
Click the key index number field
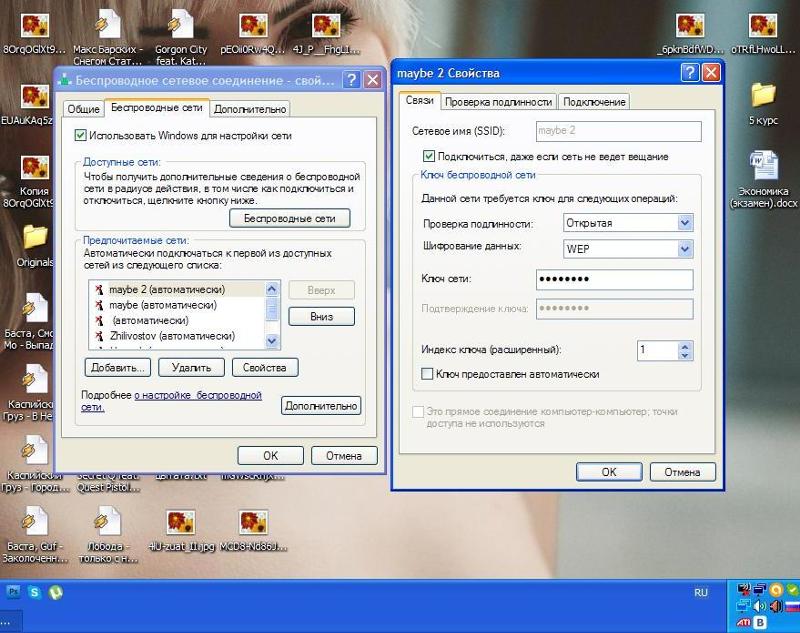[x=658, y=350]
